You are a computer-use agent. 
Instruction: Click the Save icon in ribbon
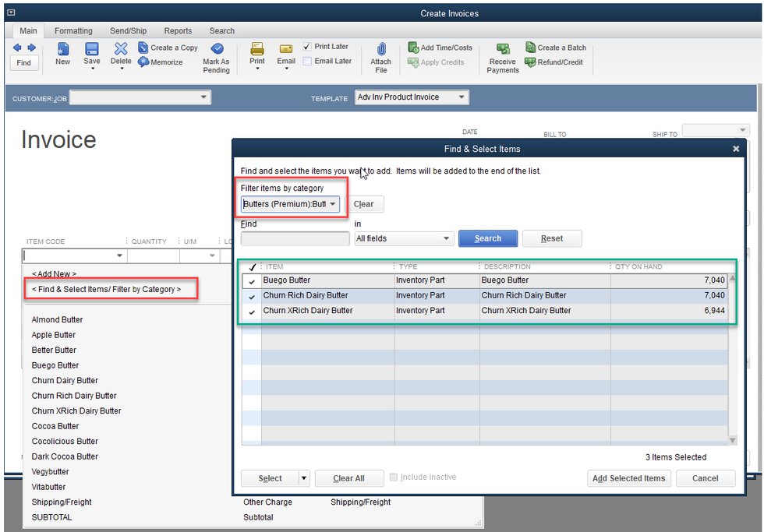(92, 49)
